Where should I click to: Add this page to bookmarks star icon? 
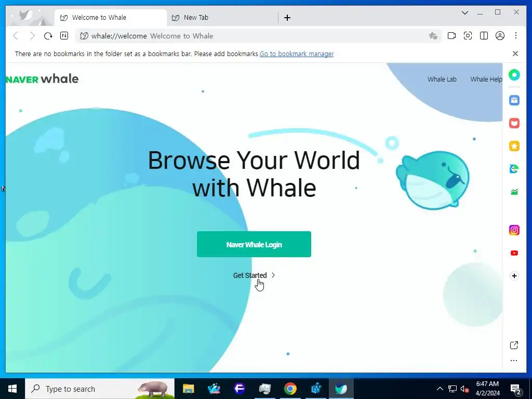(433, 36)
